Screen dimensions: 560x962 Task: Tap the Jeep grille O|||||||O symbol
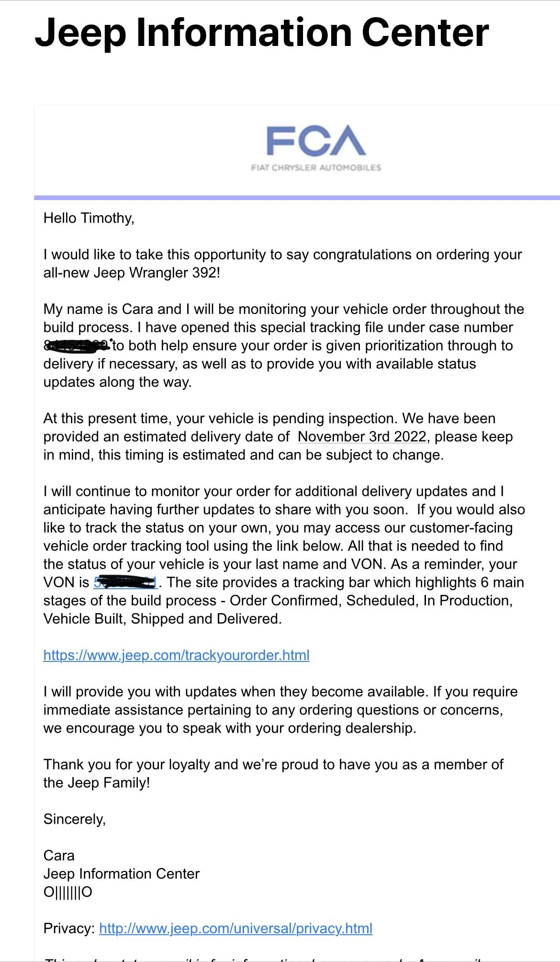[x=68, y=892]
